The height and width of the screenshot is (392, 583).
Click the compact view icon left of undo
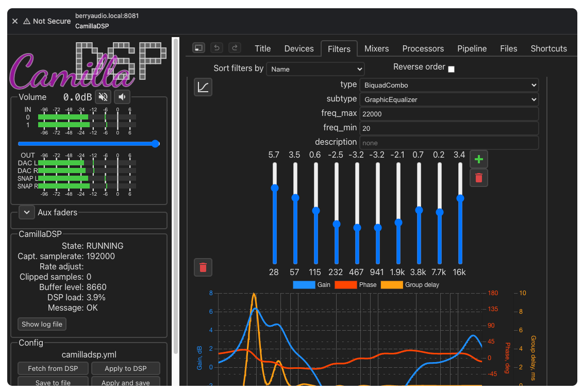coord(198,48)
